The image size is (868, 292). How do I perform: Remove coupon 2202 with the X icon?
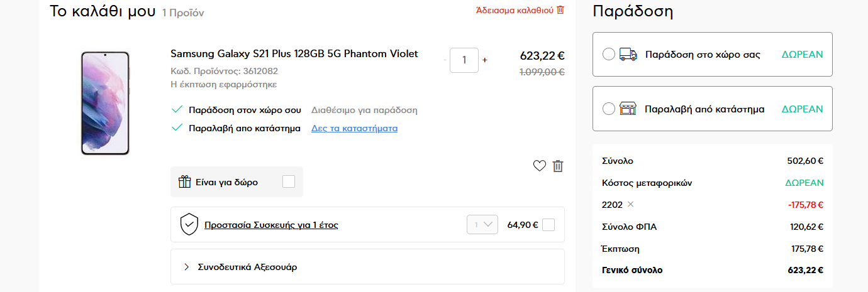pos(631,205)
